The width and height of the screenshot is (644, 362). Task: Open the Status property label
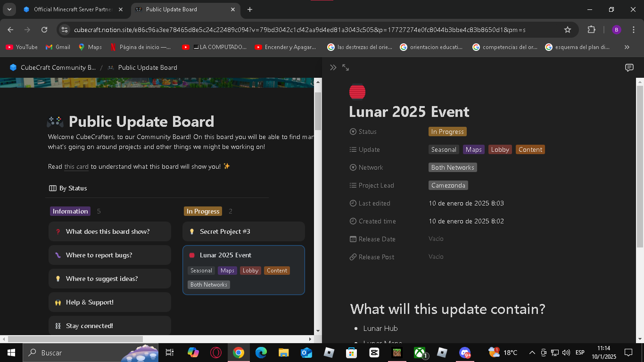tap(363, 132)
